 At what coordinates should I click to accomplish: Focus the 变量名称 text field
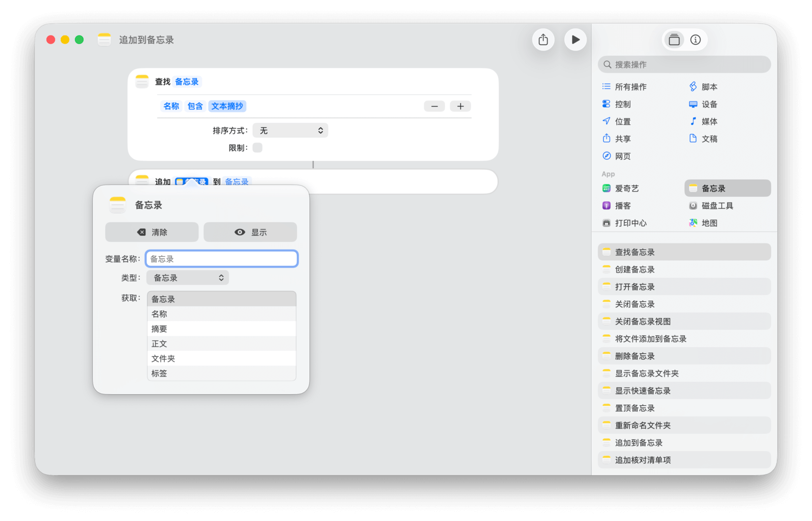(x=221, y=259)
